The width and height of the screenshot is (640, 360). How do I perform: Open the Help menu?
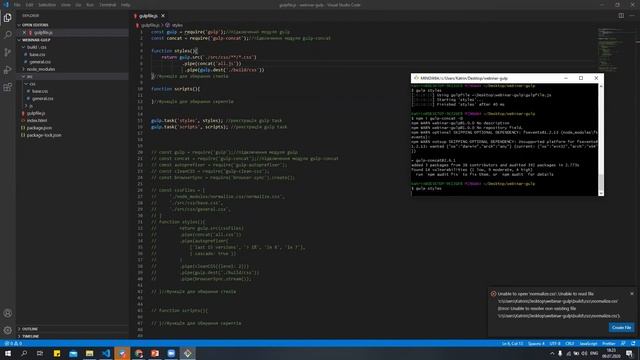(x=126, y=5)
